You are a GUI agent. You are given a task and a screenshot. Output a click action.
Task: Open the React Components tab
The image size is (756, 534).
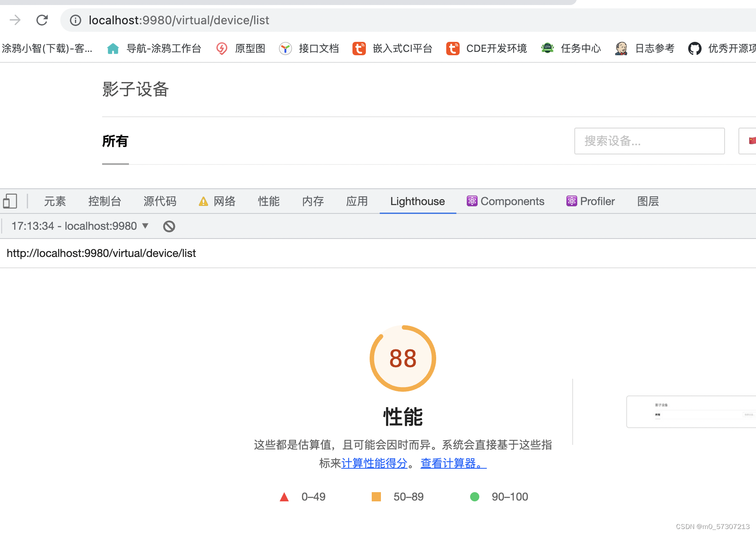point(506,201)
